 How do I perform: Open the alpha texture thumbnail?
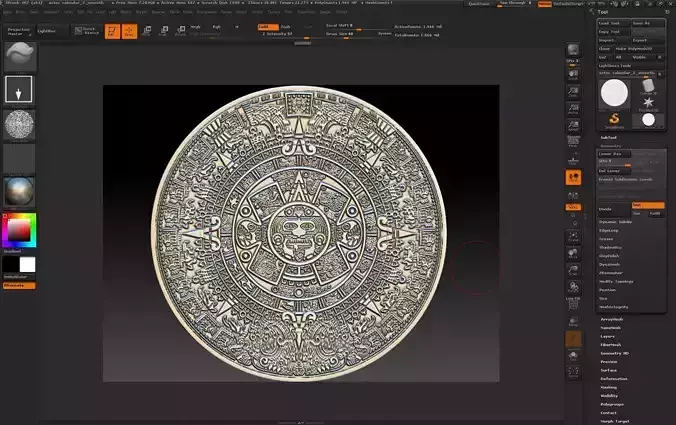point(19,125)
